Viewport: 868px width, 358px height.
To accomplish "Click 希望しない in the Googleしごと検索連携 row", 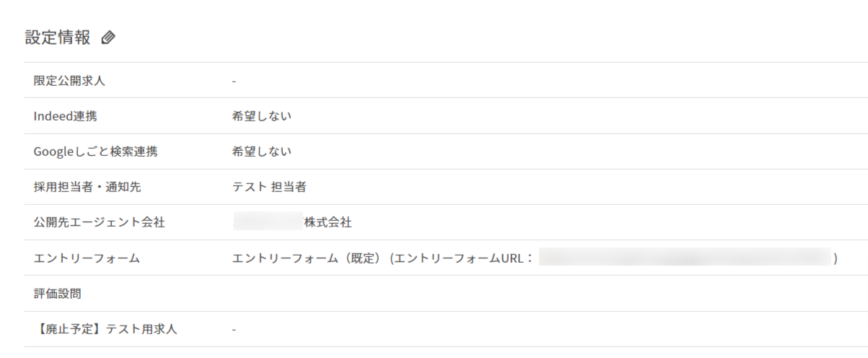I will pyautogui.click(x=261, y=152).
